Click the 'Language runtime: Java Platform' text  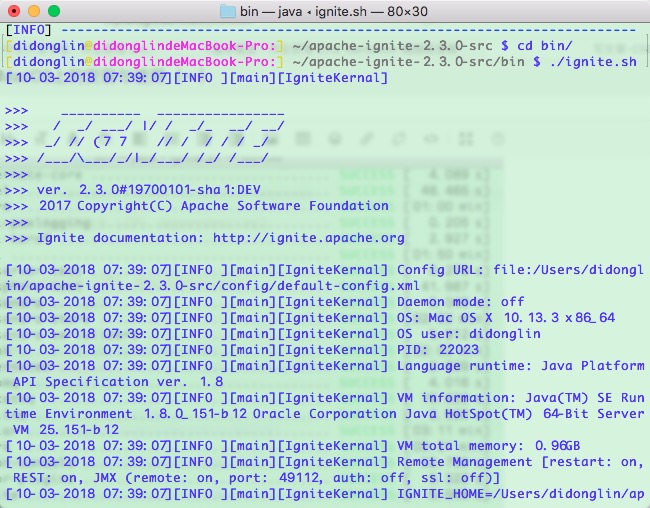[x=521, y=365]
